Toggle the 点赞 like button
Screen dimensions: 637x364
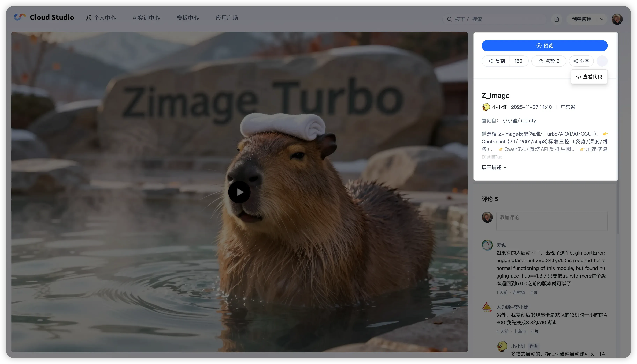point(548,61)
